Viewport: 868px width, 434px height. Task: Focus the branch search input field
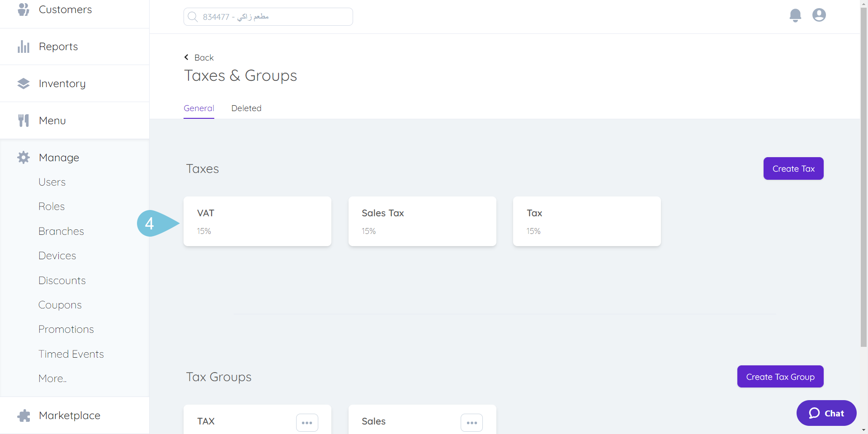click(x=268, y=17)
